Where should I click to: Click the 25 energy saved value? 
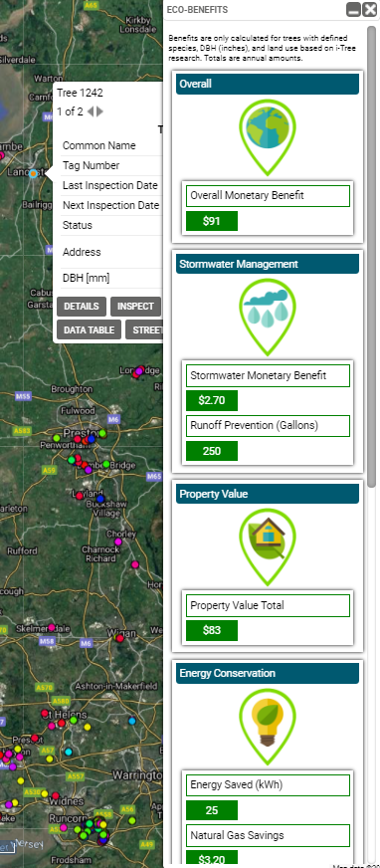[x=212, y=810]
